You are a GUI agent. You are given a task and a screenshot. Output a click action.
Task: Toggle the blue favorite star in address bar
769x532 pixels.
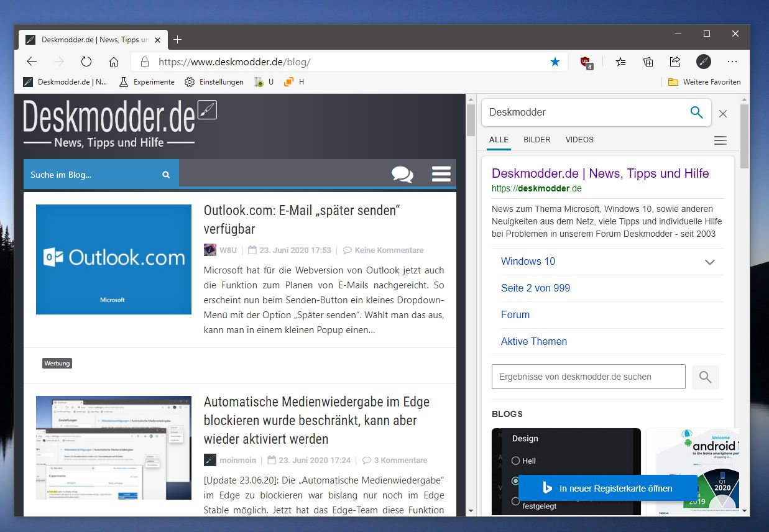[555, 62]
